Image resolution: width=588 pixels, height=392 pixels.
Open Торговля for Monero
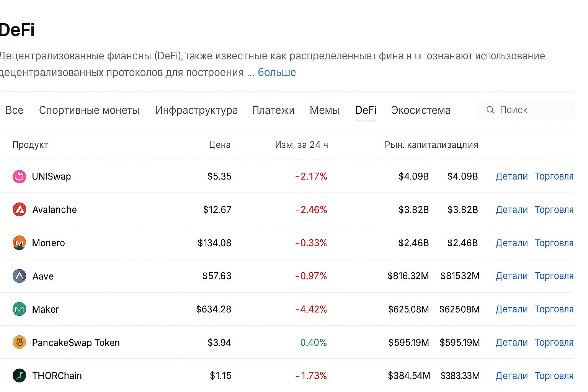(554, 243)
